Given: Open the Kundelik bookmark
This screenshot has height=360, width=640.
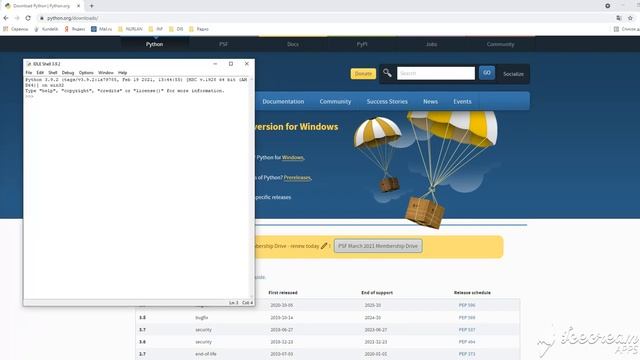Looking at the screenshot, I should 46,29.
